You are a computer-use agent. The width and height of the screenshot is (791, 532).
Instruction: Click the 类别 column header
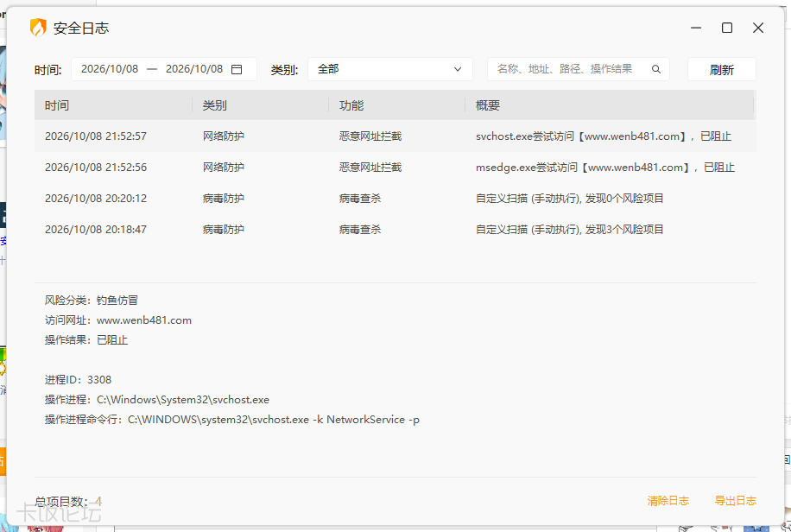214,105
